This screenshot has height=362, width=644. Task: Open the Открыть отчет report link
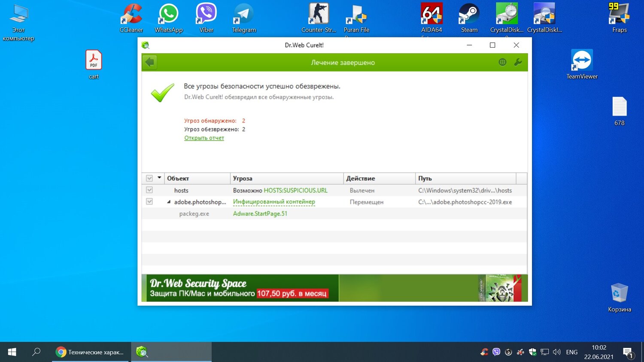click(x=204, y=138)
